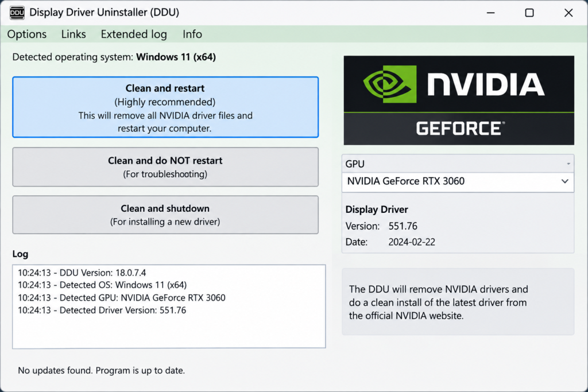Select the Detected GPU log entry
Viewport: 588px width, 392px height.
coord(122,297)
